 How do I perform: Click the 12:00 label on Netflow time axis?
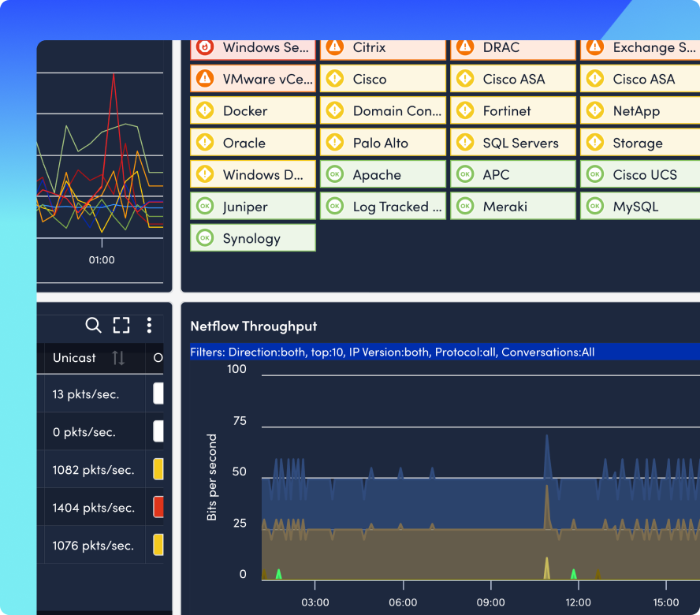pyautogui.click(x=578, y=602)
